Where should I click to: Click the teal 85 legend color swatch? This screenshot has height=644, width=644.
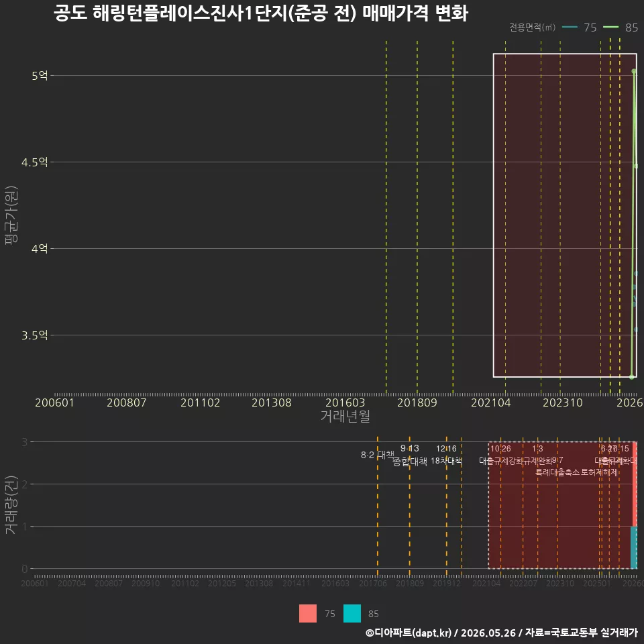click(352, 613)
